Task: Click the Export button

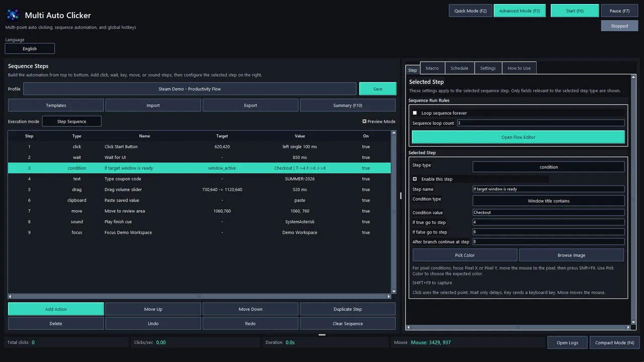Action: pyautogui.click(x=251, y=105)
